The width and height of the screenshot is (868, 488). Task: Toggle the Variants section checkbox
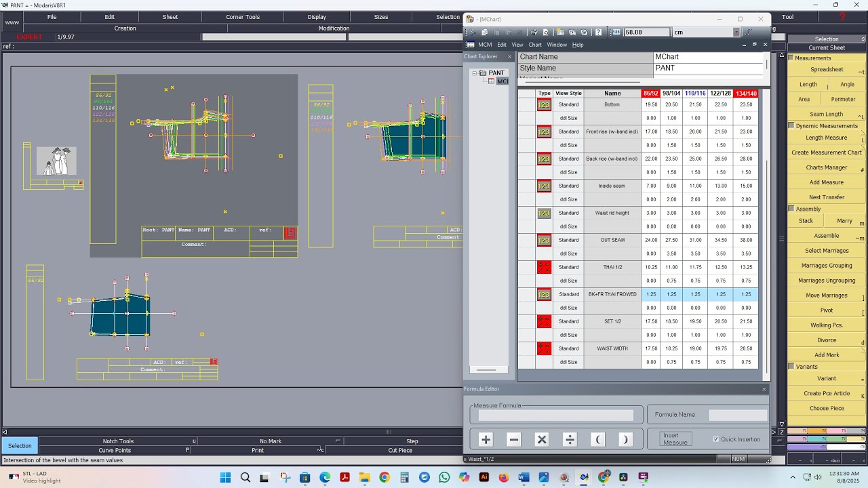pyautogui.click(x=791, y=367)
